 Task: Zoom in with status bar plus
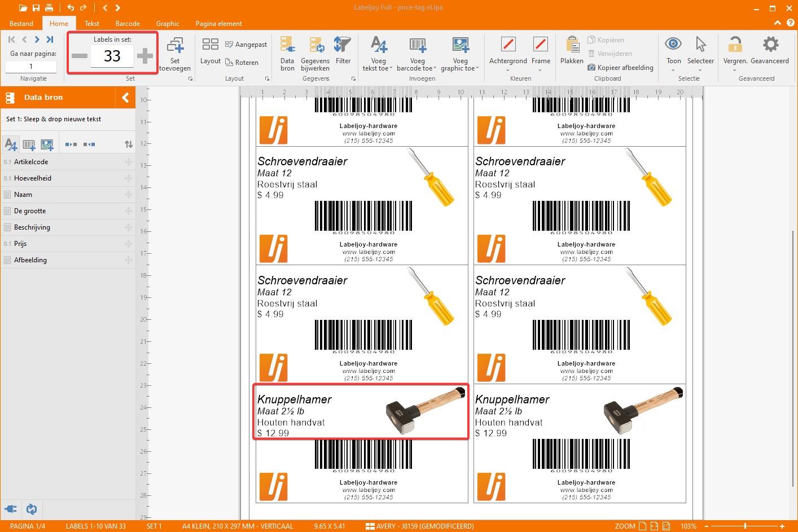[782, 526]
